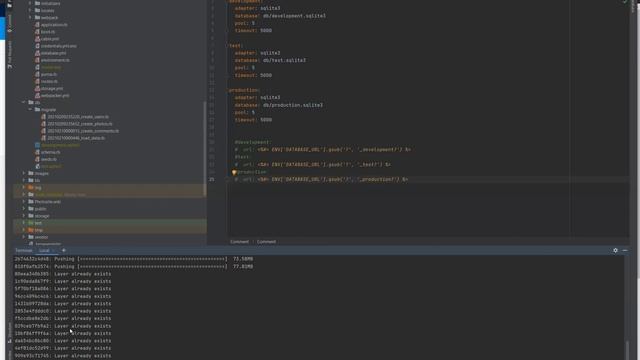Click the credentials.yml.enc file icon
The height and width of the screenshot is (360, 640).
(x=38, y=46)
